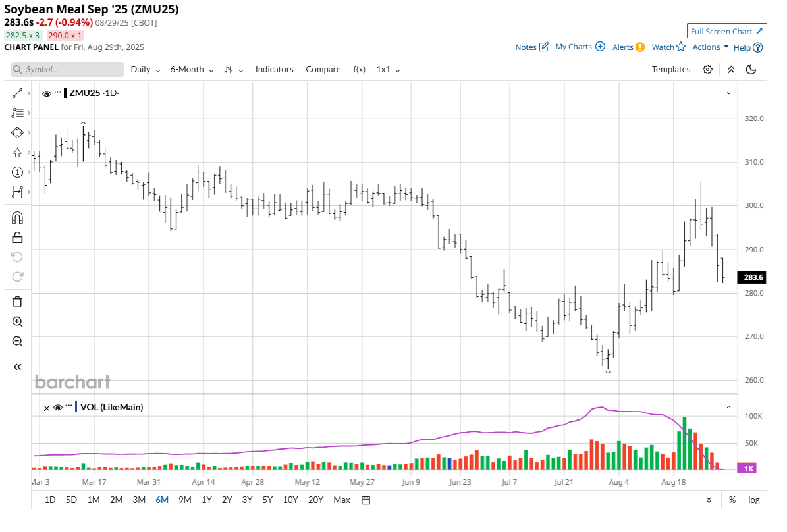Screen dimensions: 787x532
Task: Click the Symbol search field
Action: point(67,69)
